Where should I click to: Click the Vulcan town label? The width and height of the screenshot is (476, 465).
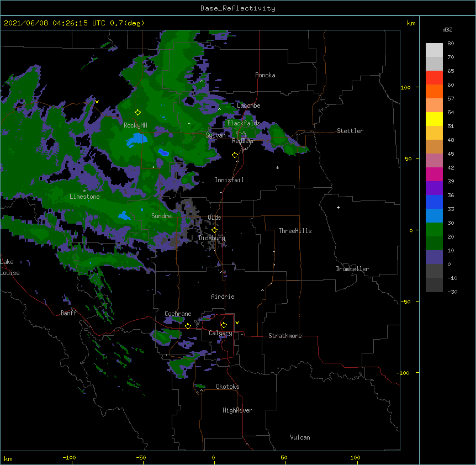pyautogui.click(x=300, y=437)
